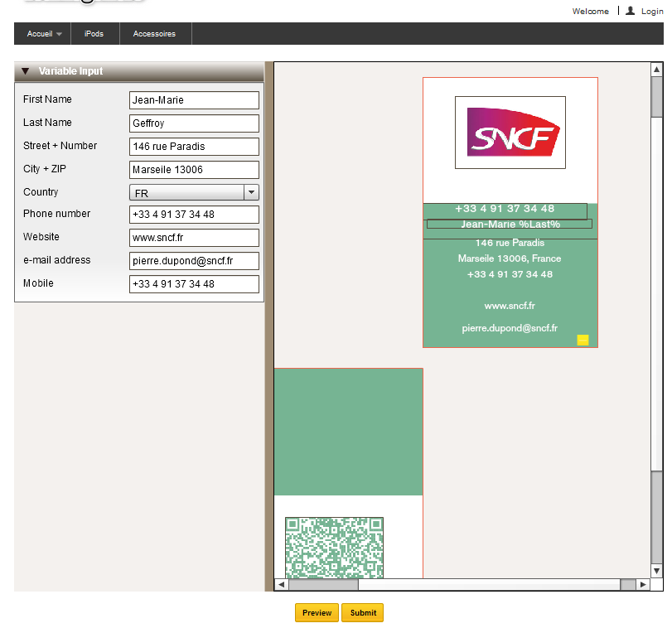Screen dimensions: 672x628
Task: Click the Preview button
Action: (317, 612)
